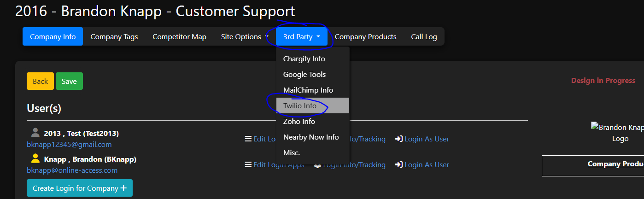The width and height of the screenshot is (644, 199).
Task: Choose Chargify Info in the dropdown list
Action: tap(304, 59)
